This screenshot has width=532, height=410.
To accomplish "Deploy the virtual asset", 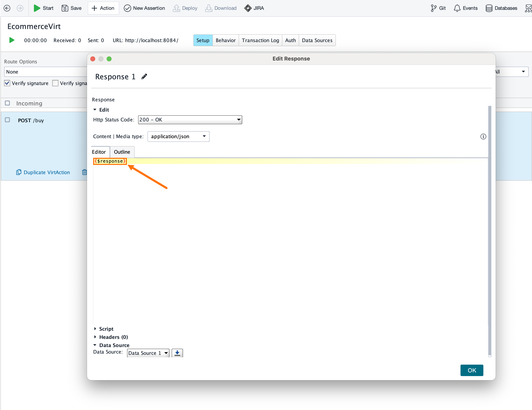I will [185, 8].
